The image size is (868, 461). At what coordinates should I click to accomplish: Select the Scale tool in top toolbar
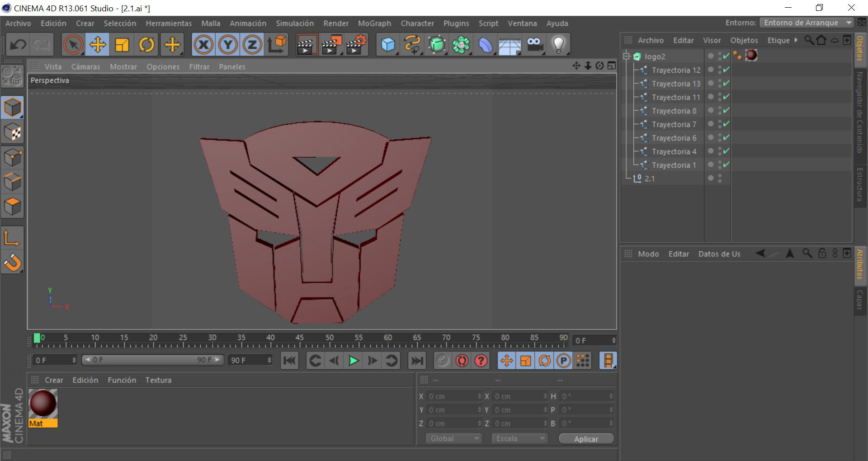coord(122,45)
